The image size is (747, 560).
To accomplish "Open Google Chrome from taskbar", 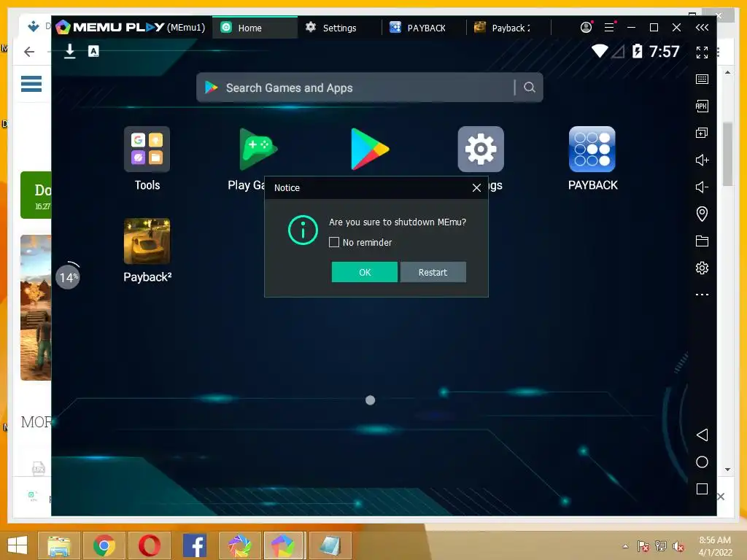I will pyautogui.click(x=104, y=545).
